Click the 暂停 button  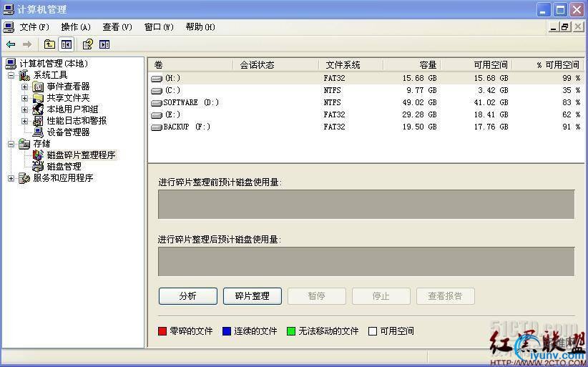coord(316,296)
